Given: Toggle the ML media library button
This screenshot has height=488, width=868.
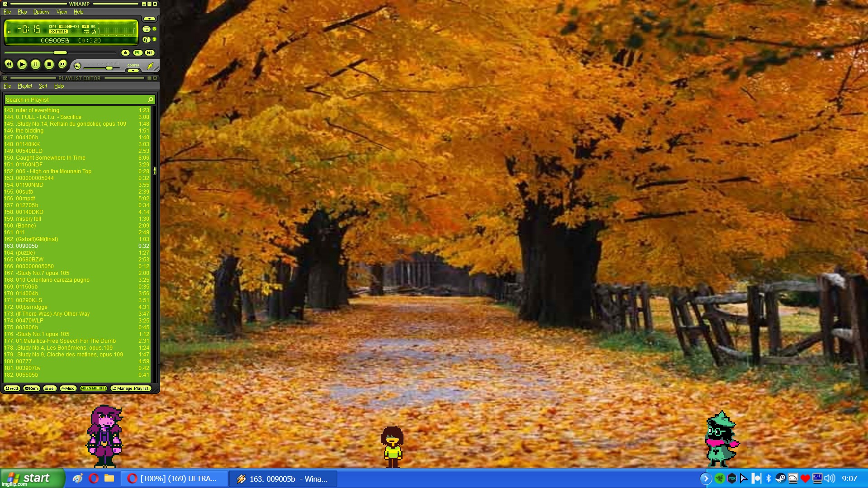Looking at the screenshot, I should (149, 53).
